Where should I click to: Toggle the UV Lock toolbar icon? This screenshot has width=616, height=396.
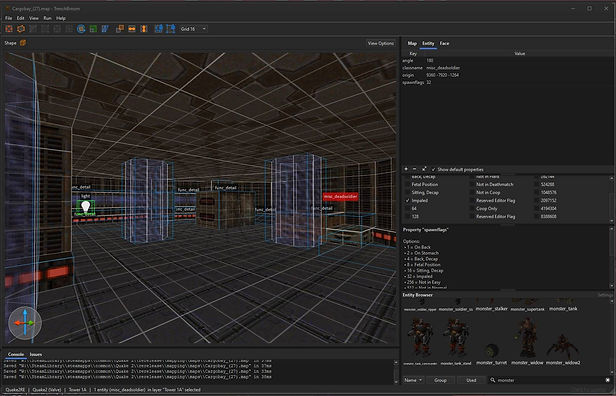(x=170, y=29)
